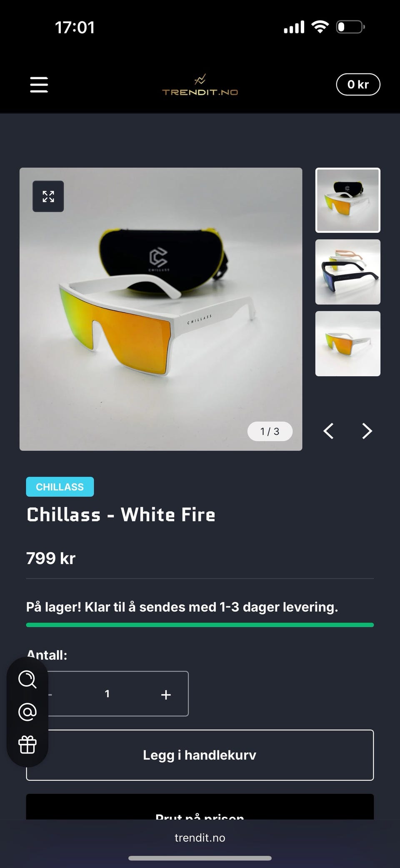Screen dimensions: 400x868
Task: Add item with Legg i handlekurv
Action: click(200, 755)
